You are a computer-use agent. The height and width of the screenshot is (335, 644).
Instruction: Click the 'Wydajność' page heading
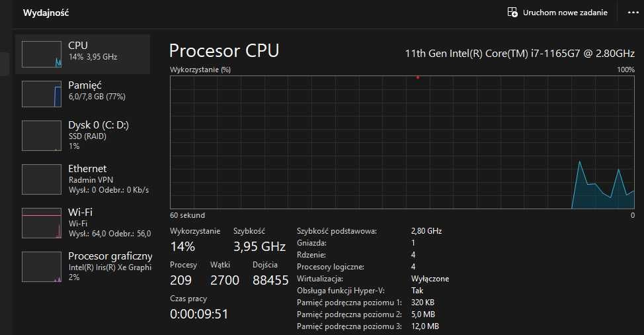coord(46,13)
